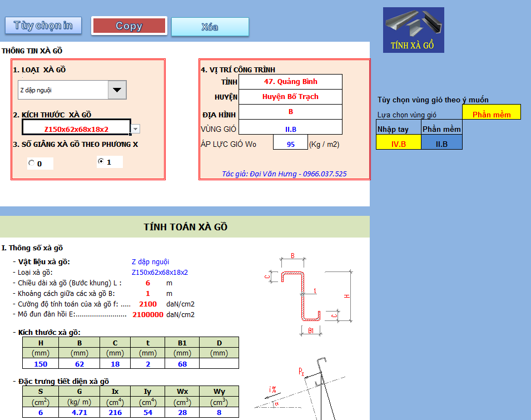Click purlin length value 6
Image resolution: width=531 pixels, height=420 pixels.
coord(148,283)
